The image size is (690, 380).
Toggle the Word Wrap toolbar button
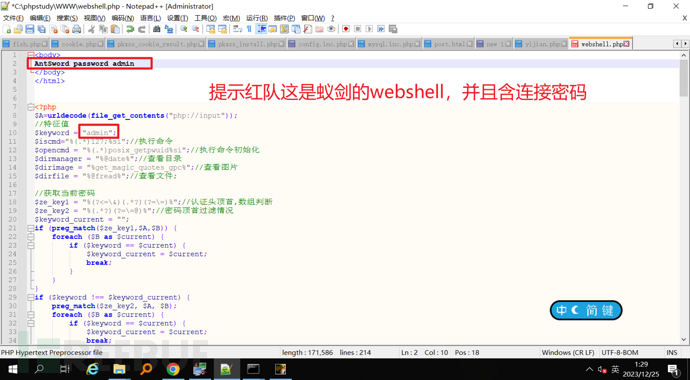coord(238,29)
